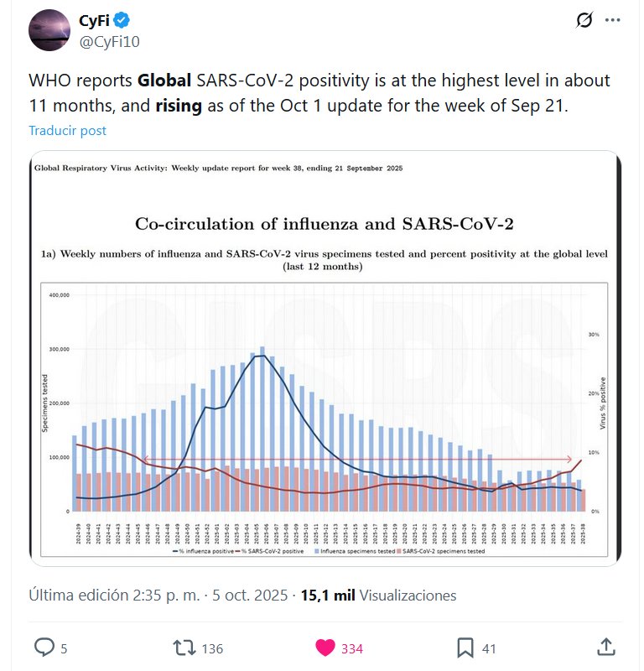Open the WHO chart image
The width and height of the screenshot is (644, 671).
pos(325,359)
